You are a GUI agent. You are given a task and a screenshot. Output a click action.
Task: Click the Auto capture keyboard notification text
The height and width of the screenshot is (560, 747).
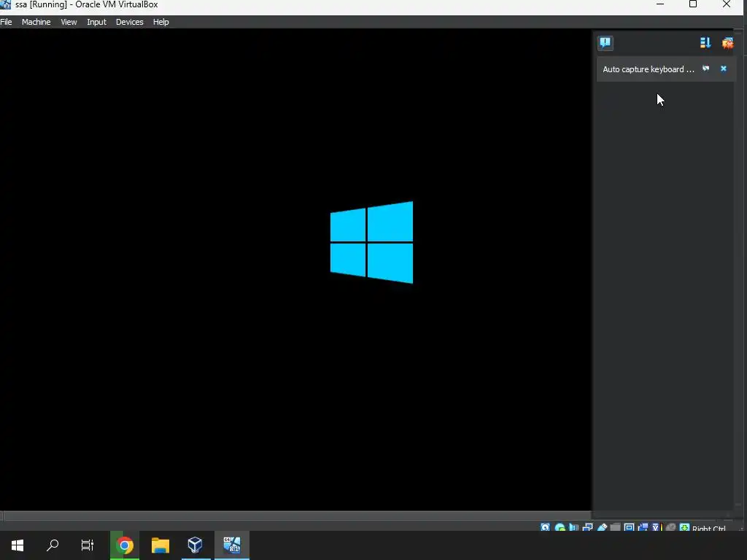point(649,69)
